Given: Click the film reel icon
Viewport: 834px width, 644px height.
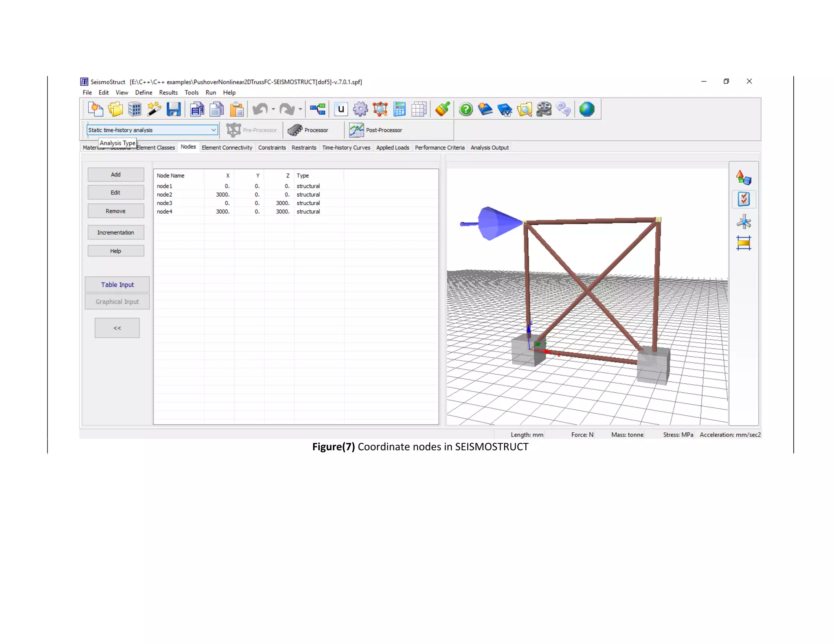Looking at the screenshot, I should [544, 109].
